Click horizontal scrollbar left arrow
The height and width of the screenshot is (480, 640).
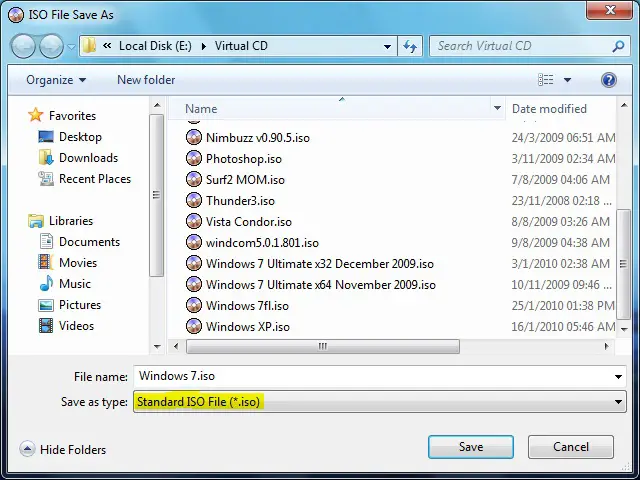click(x=176, y=347)
